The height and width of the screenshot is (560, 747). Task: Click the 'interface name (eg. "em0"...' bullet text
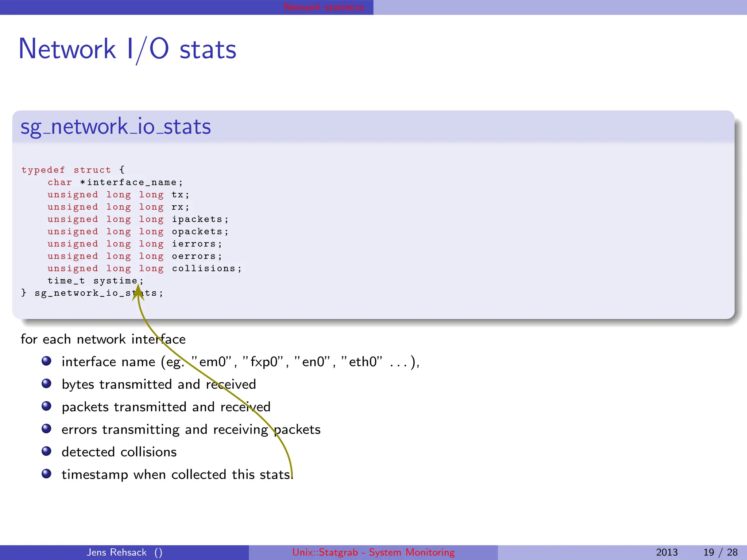tap(241, 362)
